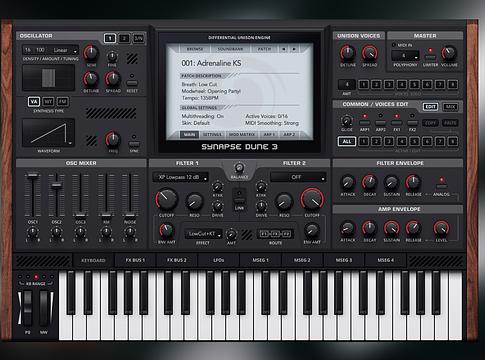Select the Mod Matrix display tab
Viewport: 485px width, 360px height.
(242, 135)
